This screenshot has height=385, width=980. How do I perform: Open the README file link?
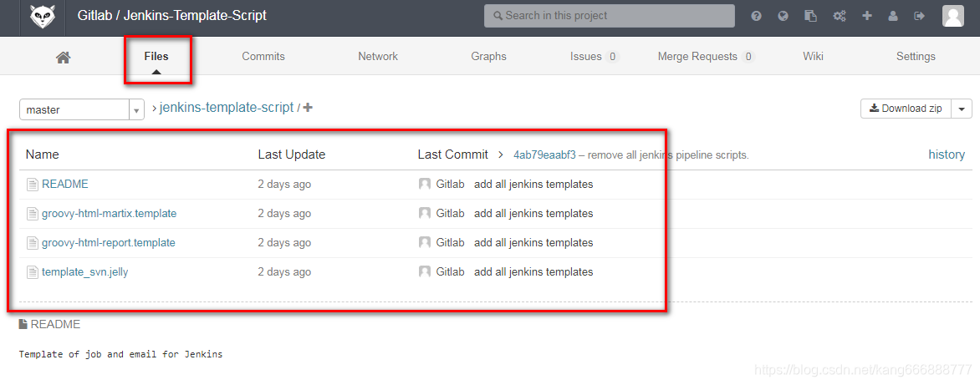(x=65, y=184)
